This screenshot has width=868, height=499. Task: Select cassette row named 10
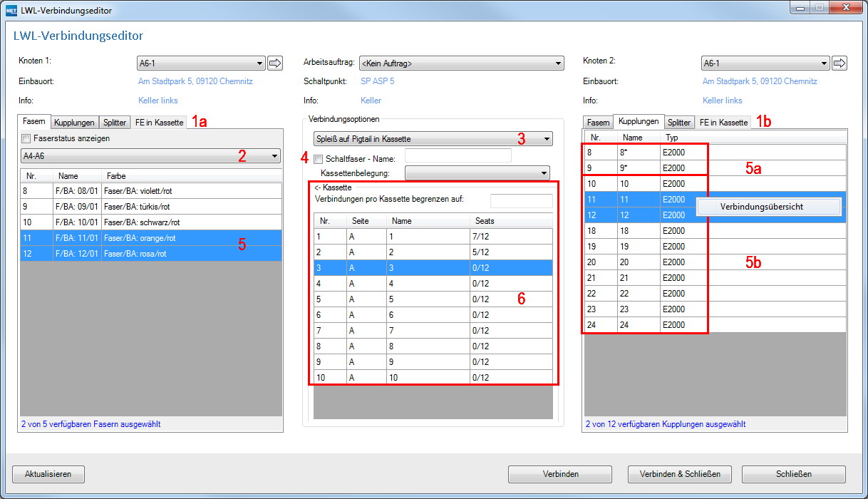(433, 377)
